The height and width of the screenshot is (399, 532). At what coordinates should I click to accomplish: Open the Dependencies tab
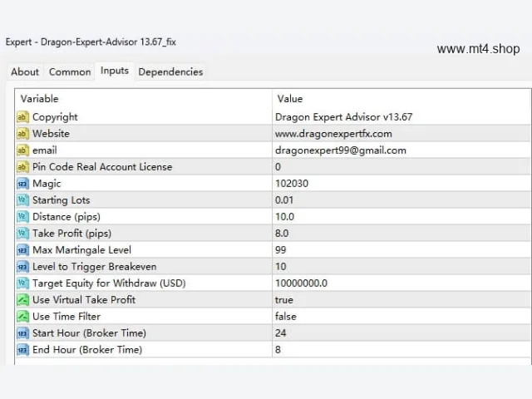pos(170,72)
